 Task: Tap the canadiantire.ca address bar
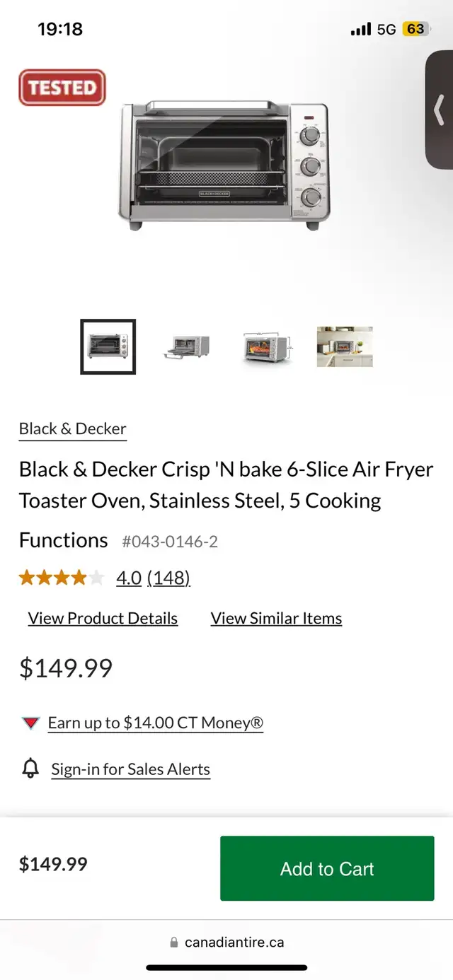234,941
